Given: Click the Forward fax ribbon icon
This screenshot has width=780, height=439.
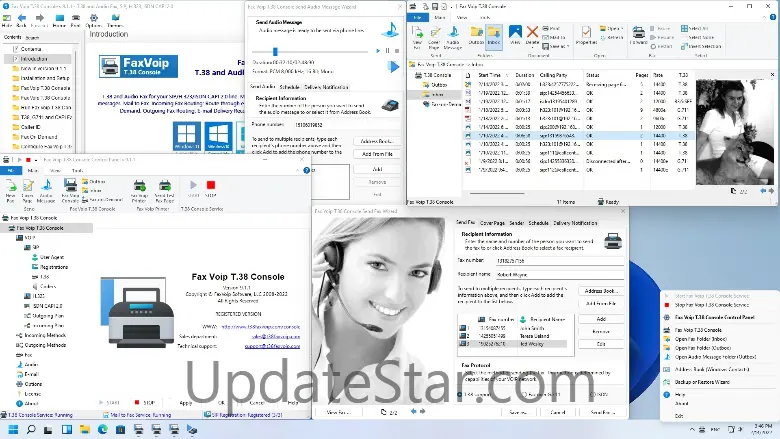Looking at the screenshot, I should 638,33.
